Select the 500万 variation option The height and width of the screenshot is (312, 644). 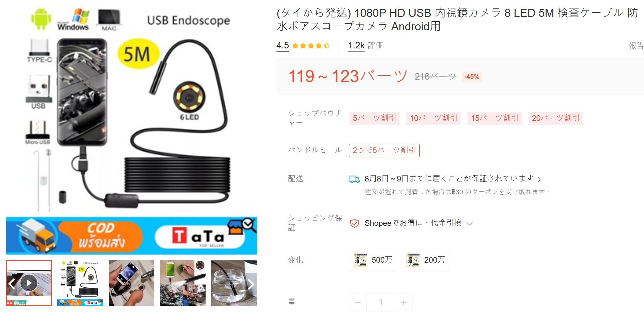[373, 260]
